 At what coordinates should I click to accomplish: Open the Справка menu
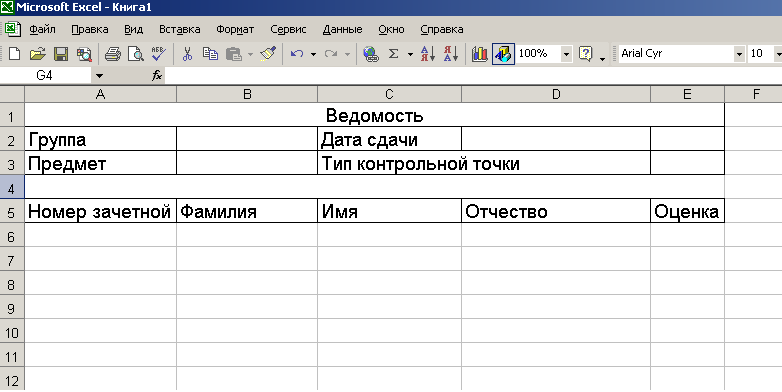(442, 29)
